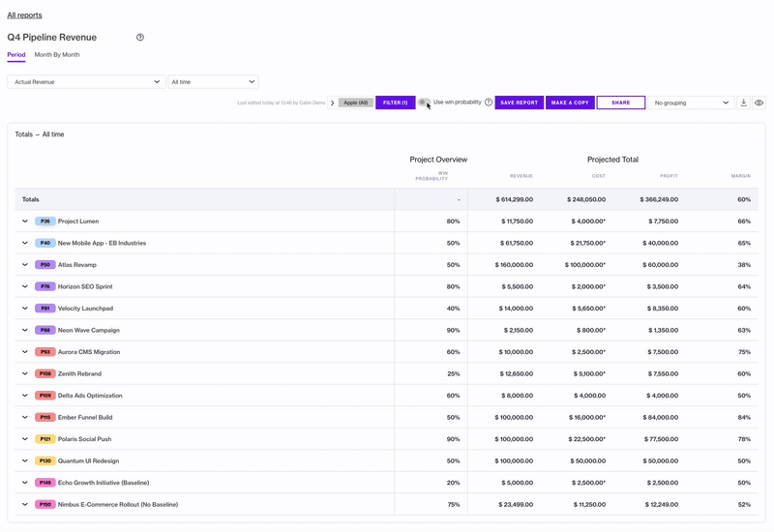Open the All time period dropdown
Viewport: 774px width, 532px height.
point(213,82)
